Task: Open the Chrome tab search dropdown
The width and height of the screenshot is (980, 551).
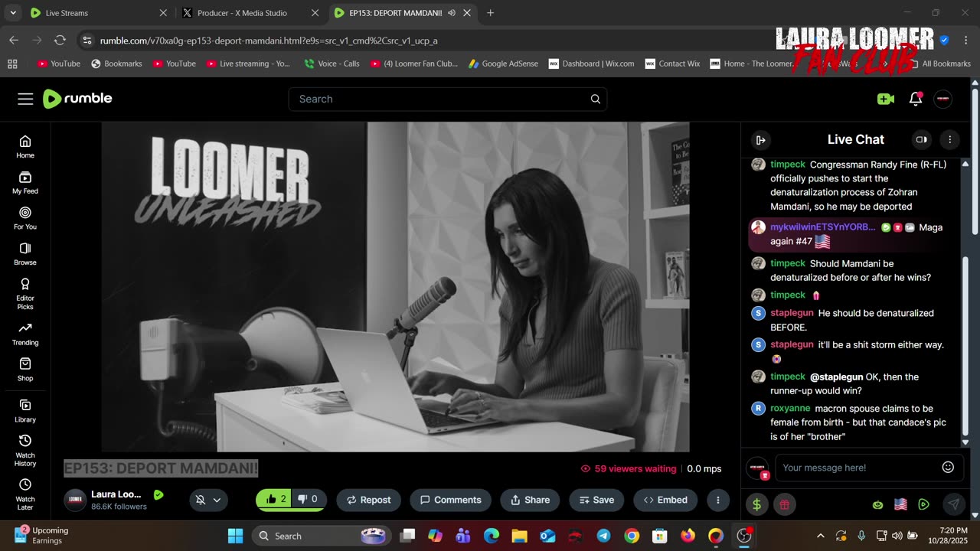Action: [13, 13]
